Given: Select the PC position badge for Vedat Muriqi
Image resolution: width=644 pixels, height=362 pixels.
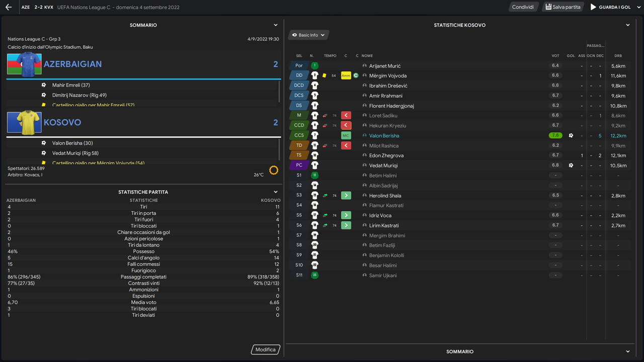Looking at the screenshot, I should point(299,165).
